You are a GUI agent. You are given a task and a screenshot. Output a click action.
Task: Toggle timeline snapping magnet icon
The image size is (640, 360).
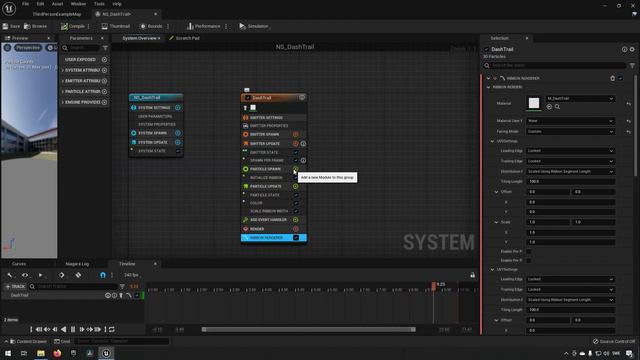[103, 275]
